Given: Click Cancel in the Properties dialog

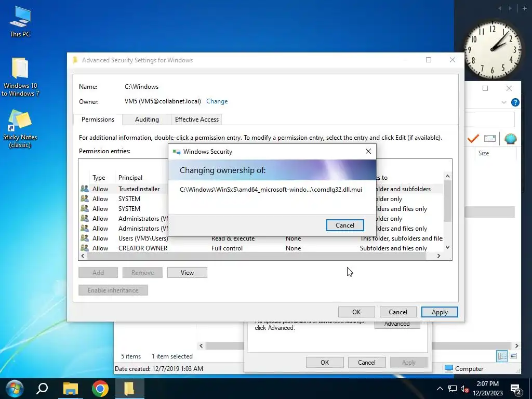Looking at the screenshot, I should 366,362.
